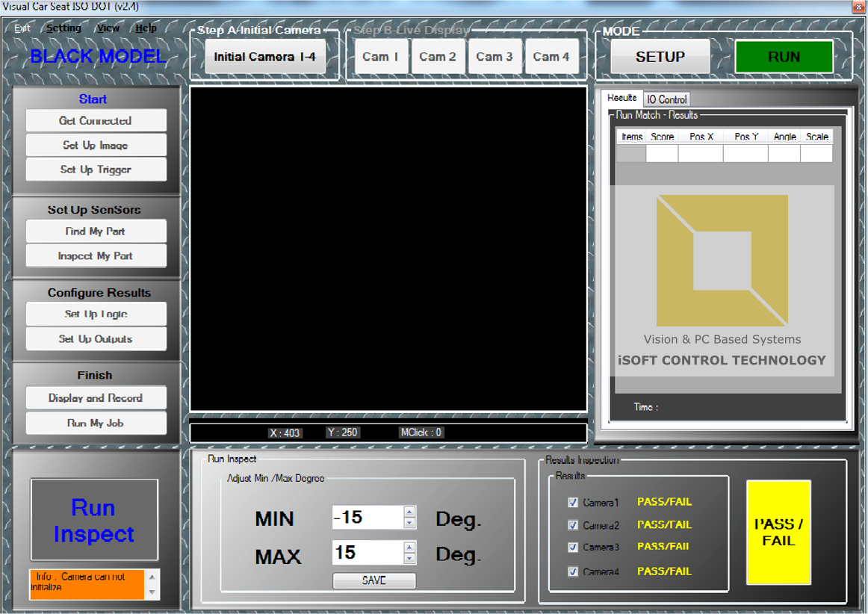
Task: Click Set Up Trigger
Action: (96, 169)
